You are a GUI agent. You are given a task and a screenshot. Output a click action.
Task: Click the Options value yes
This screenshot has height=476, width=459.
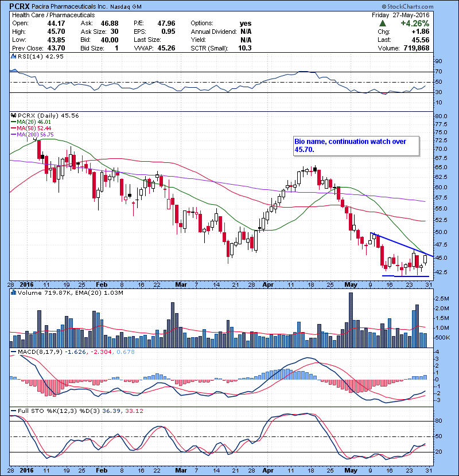[x=246, y=24]
